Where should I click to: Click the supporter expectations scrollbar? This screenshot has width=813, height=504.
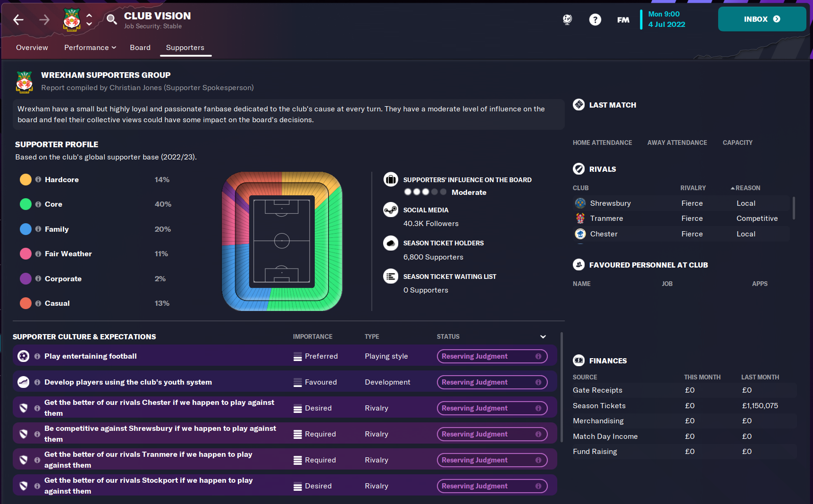pyautogui.click(x=561, y=387)
